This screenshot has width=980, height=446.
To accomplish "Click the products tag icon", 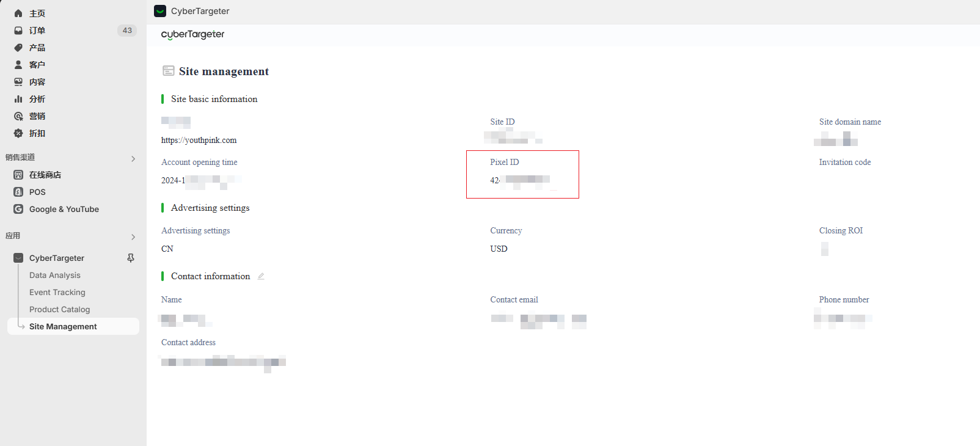I will click(18, 48).
